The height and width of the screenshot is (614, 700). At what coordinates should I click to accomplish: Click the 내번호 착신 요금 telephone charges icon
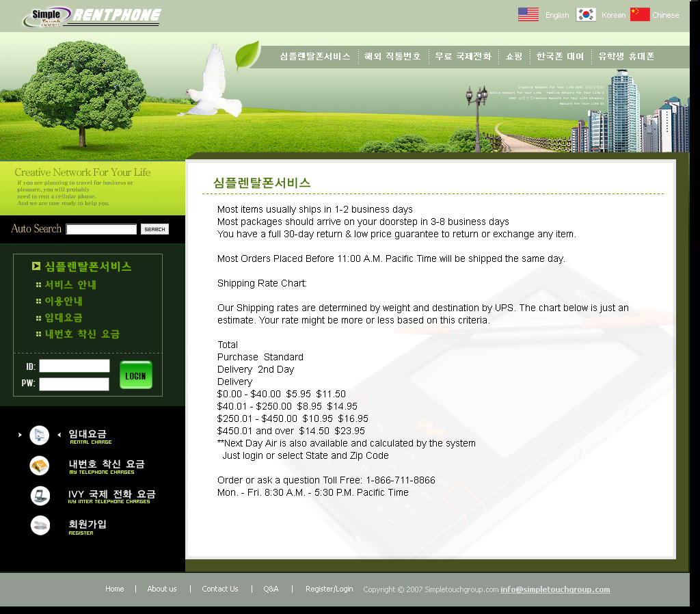pos(40,466)
